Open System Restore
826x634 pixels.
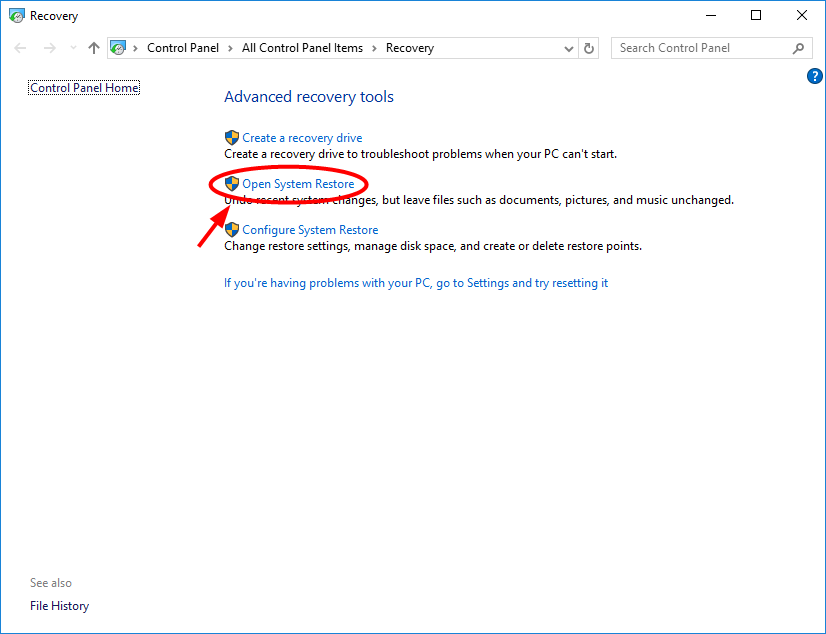(297, 183)
